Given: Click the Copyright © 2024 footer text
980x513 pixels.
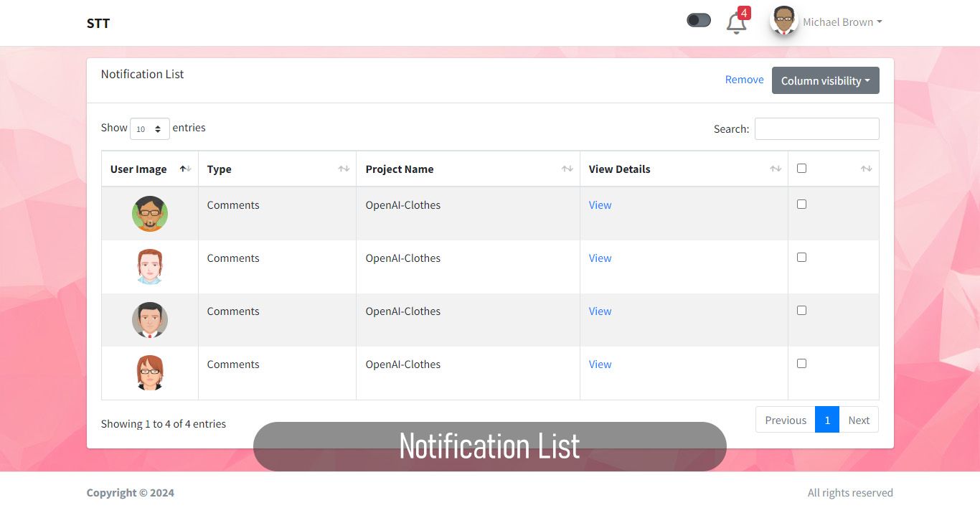Looking at the screenshot, I should click(x=131, y=493).
